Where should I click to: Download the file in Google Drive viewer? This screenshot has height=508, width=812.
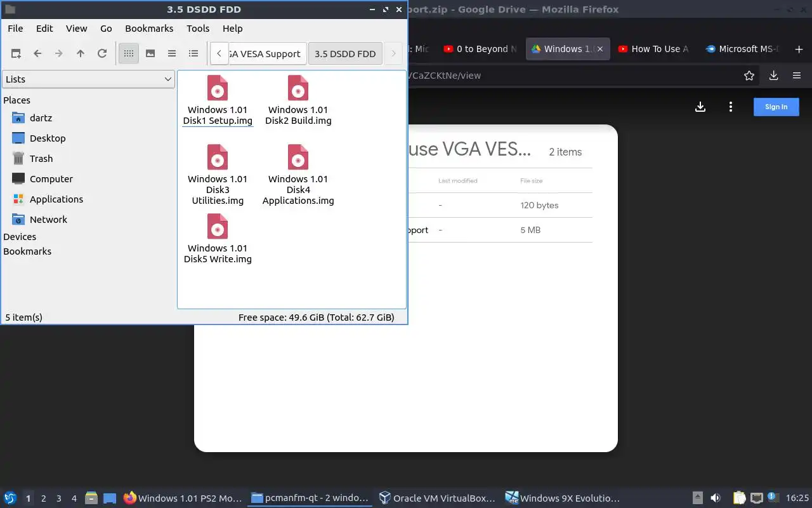(700, 107)
